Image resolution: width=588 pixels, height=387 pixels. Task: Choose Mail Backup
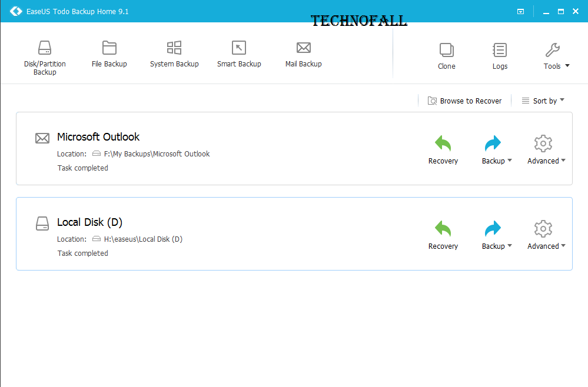[x=303, y=54]
